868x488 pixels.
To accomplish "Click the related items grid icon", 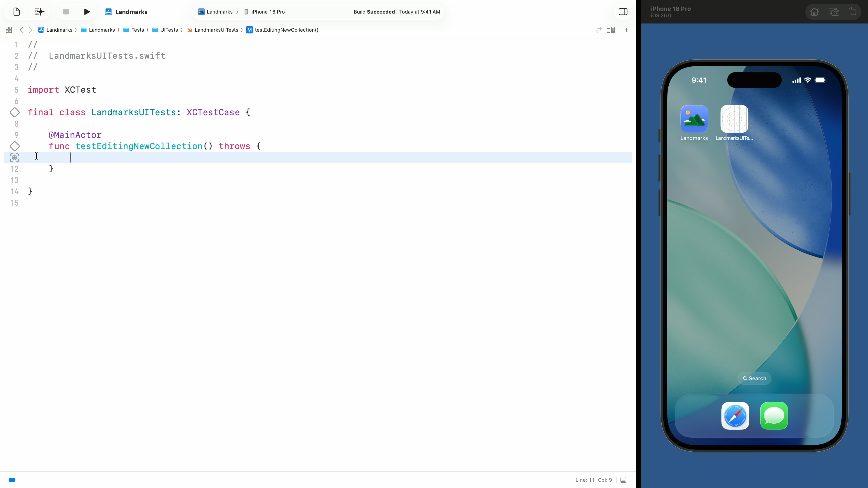I will point(9,30).
